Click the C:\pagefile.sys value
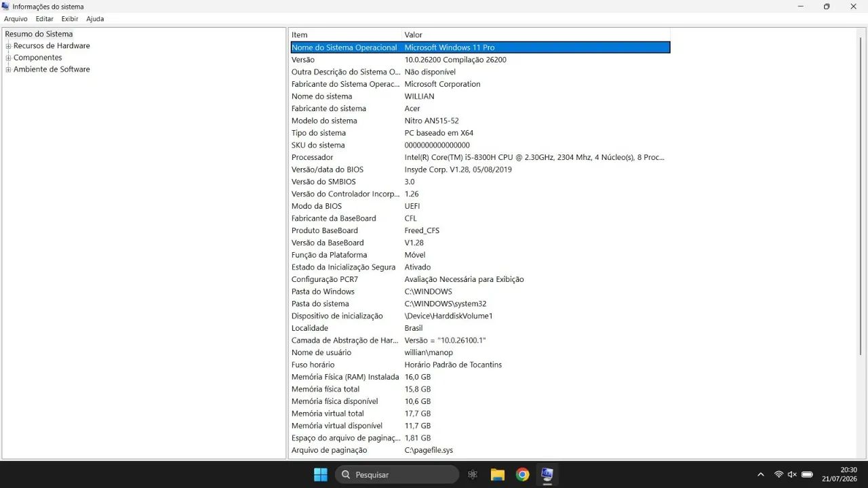This screenshot has height=488, width=868. (x=429, y=450)
